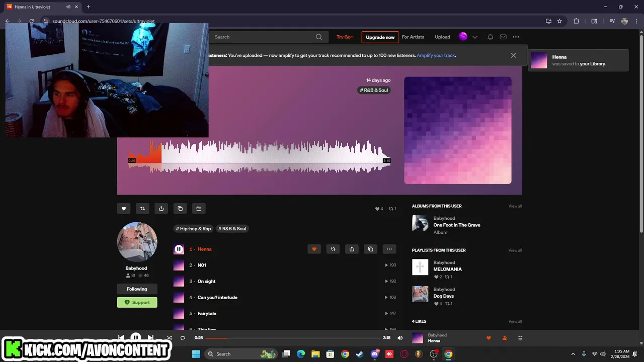Click the search magnifier icon
Viewport: 644px width, 362px height.
(319, 37)
